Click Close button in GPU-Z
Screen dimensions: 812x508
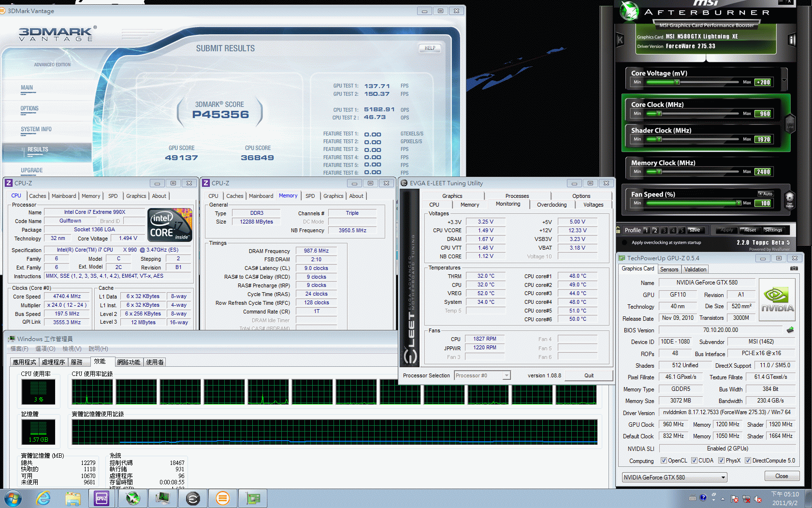tap(782, 476)
